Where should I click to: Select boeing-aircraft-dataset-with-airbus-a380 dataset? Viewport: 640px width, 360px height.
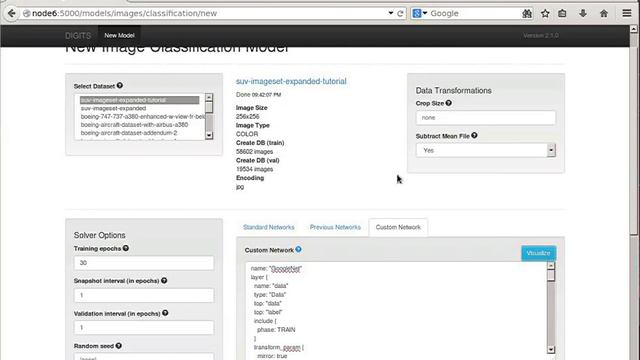pos(134,124)
